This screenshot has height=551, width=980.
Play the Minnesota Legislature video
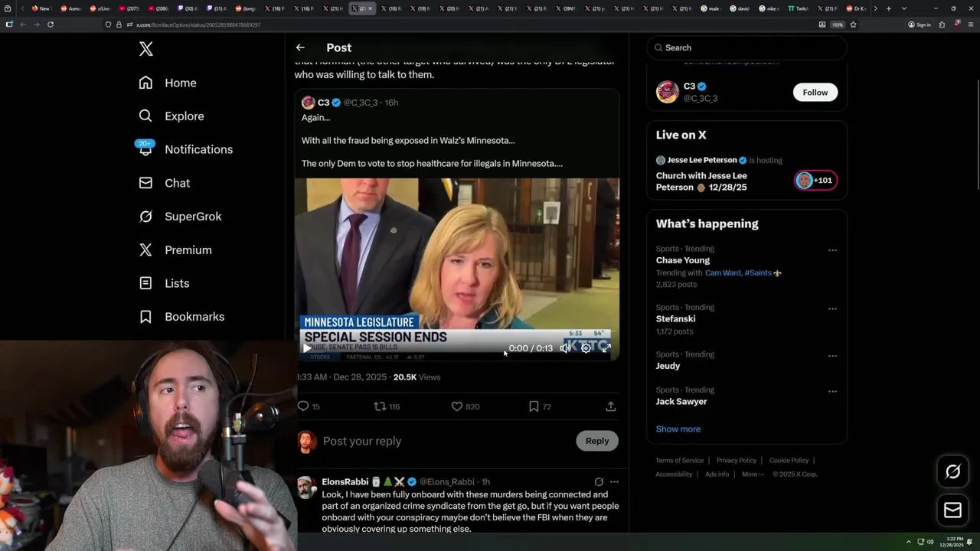click(x=307, y=348)
